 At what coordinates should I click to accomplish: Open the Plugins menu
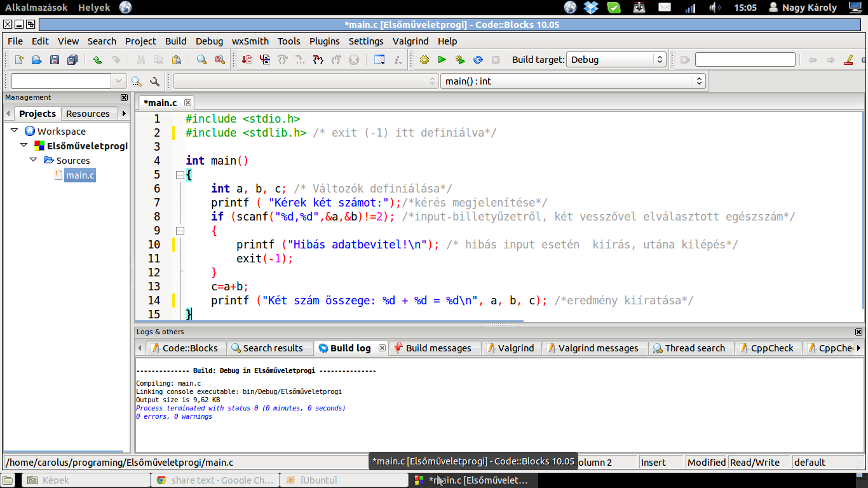click(325, 41)
